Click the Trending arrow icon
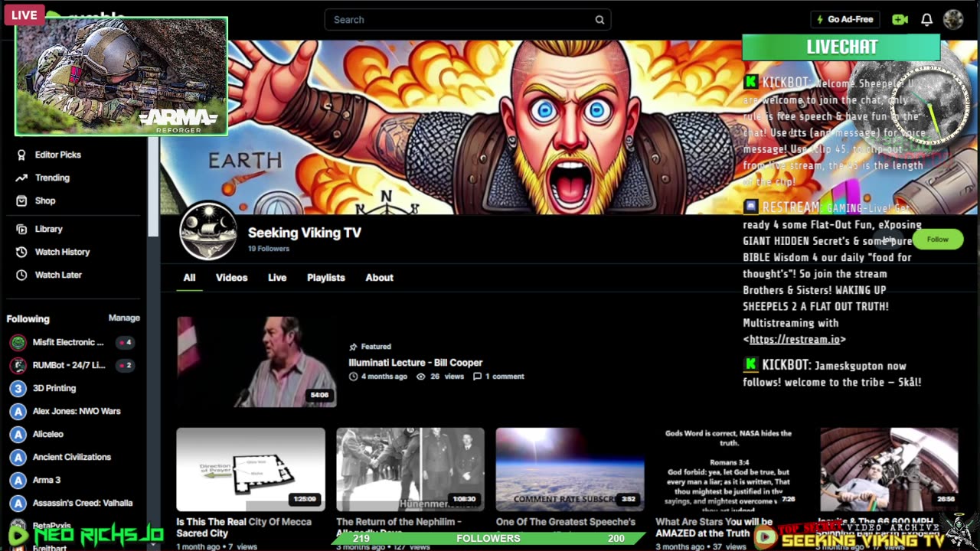The height and width of the screenshot is (551, 980). [21, 178]
